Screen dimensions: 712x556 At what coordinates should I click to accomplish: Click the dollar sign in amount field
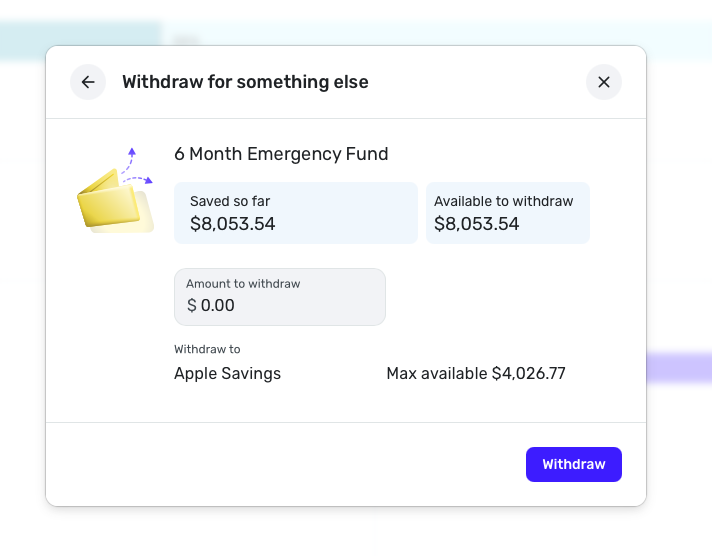tap(192, 305)
